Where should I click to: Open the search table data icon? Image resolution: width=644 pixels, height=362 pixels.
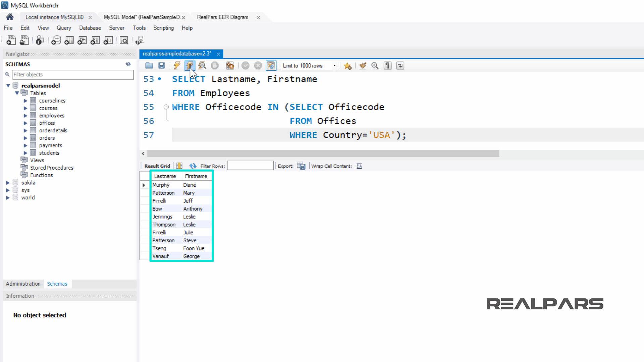click(124, 40)
